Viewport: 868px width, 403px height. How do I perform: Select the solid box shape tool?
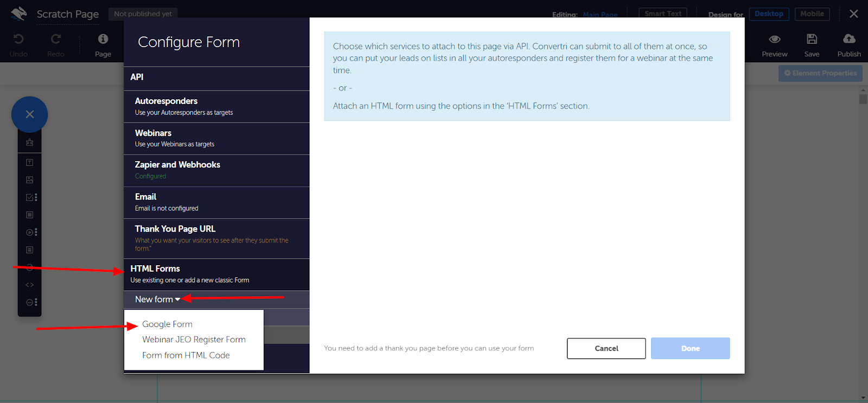(30, 215)
